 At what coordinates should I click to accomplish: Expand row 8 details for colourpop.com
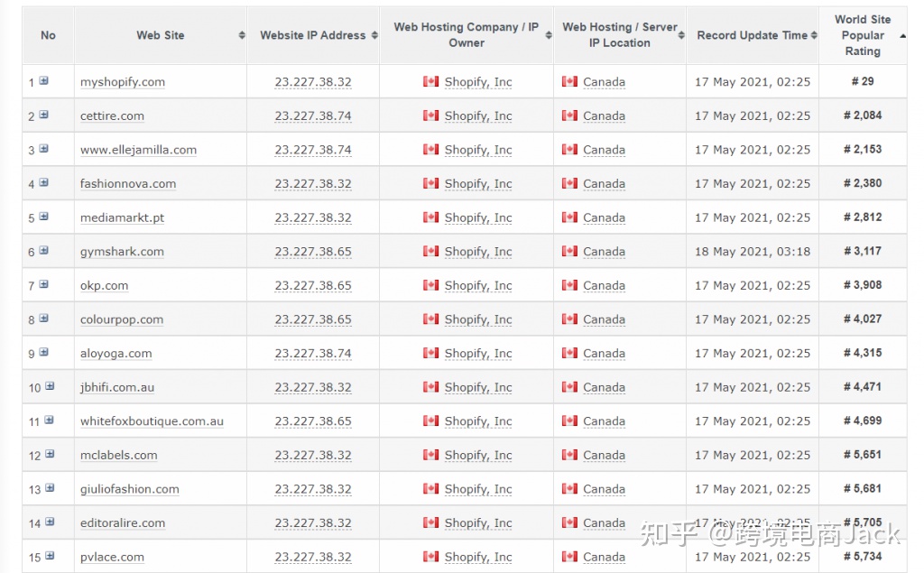(43, 319)
